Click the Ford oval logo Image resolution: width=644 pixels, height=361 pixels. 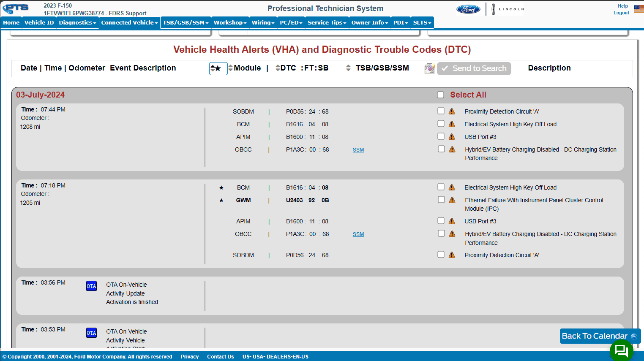coord(468,9)
